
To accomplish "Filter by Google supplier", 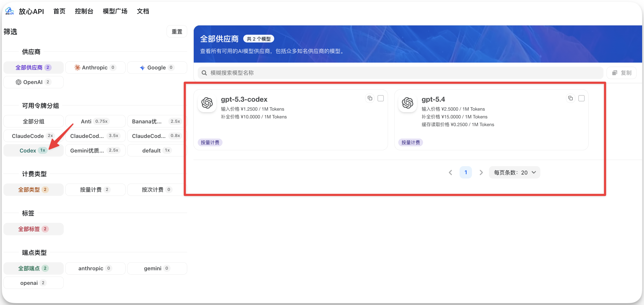I will [157, 68].
